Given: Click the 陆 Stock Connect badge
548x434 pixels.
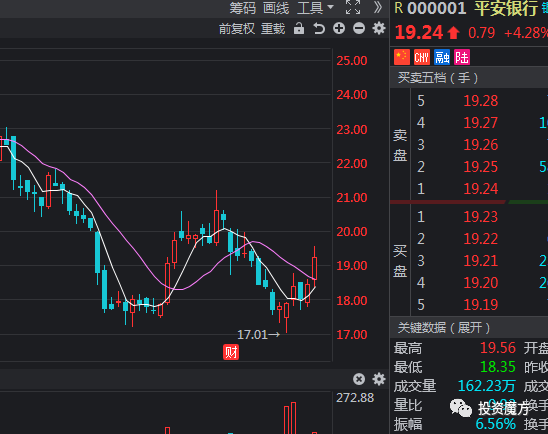Looking at the screenshot, I should [462, 57].
